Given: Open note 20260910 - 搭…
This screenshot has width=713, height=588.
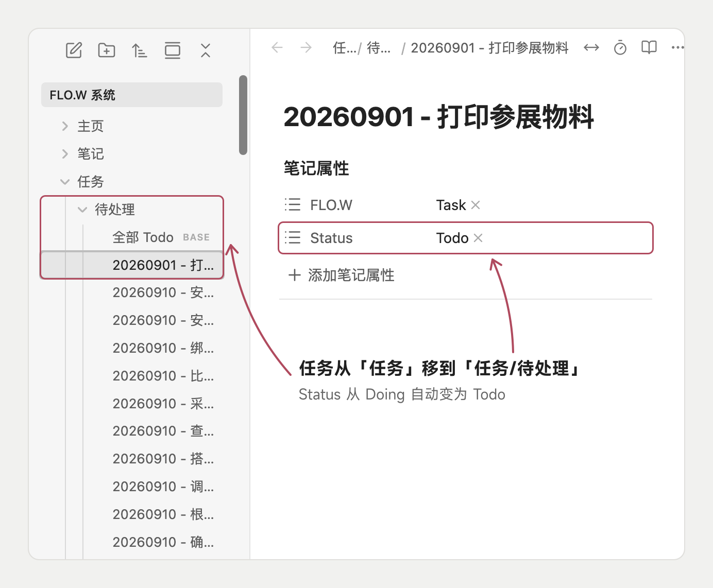Looking at the screenshot, I should (163, 459).
